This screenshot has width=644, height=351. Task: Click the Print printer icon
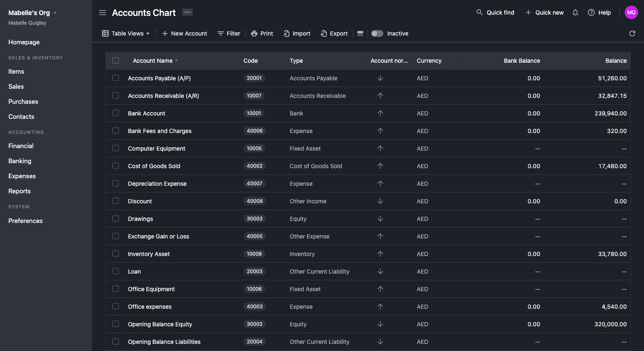point(254,33)
